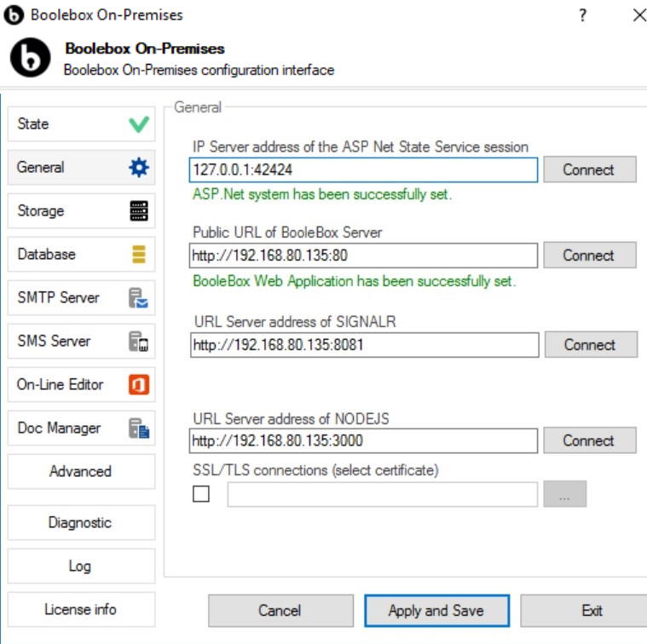
Task: Click the Storage rack icon
Action: point(139,210)
